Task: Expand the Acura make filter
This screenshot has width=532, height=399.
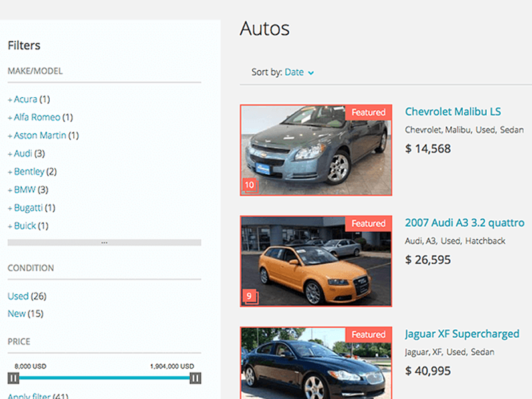Action: [25, 99]
